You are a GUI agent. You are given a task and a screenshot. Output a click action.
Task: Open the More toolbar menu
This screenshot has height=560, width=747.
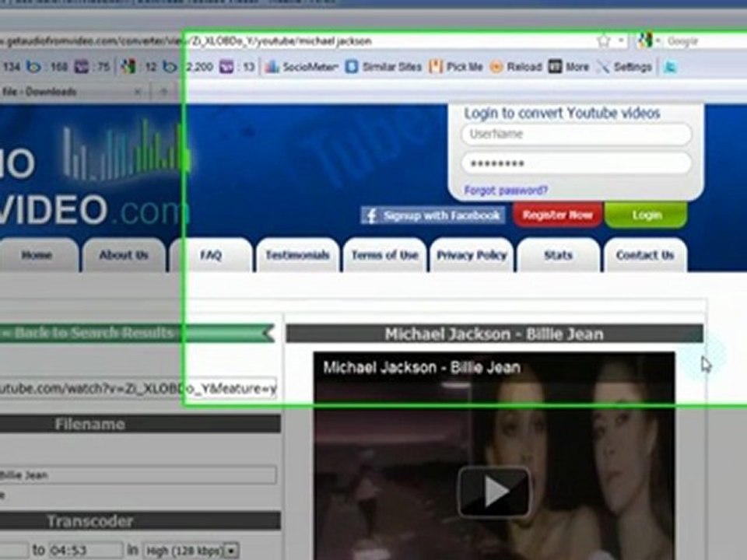pyautogui.click(x=568, y=67)
